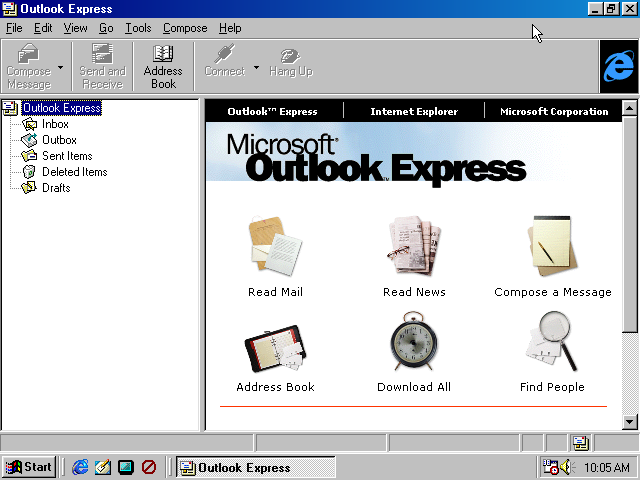
Task: Click the scrollbar up arrow
Action: tap(629, 108)
